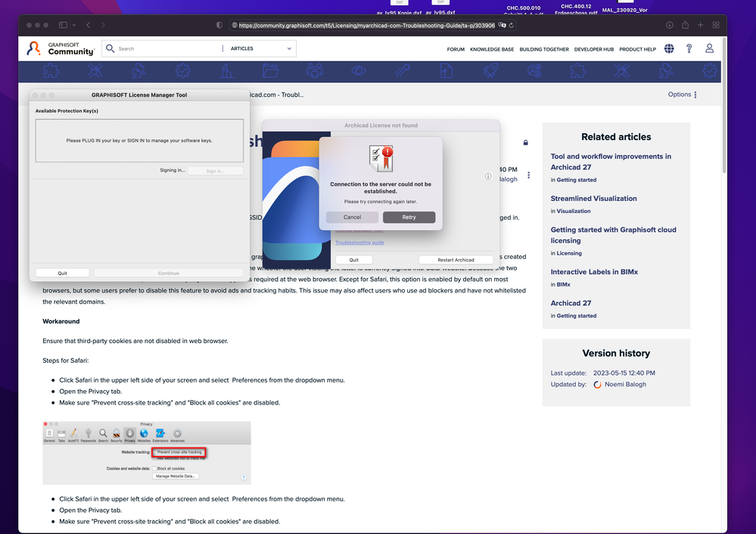Open the help question mark icon
The image size is (756, 534).
(x=689, y=48)
